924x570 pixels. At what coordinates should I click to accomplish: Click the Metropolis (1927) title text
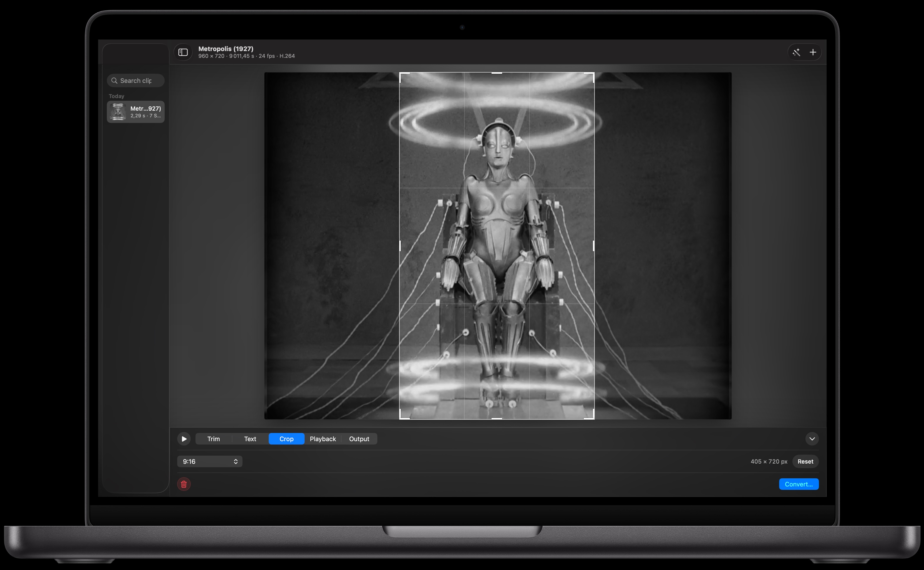[226, 49]
